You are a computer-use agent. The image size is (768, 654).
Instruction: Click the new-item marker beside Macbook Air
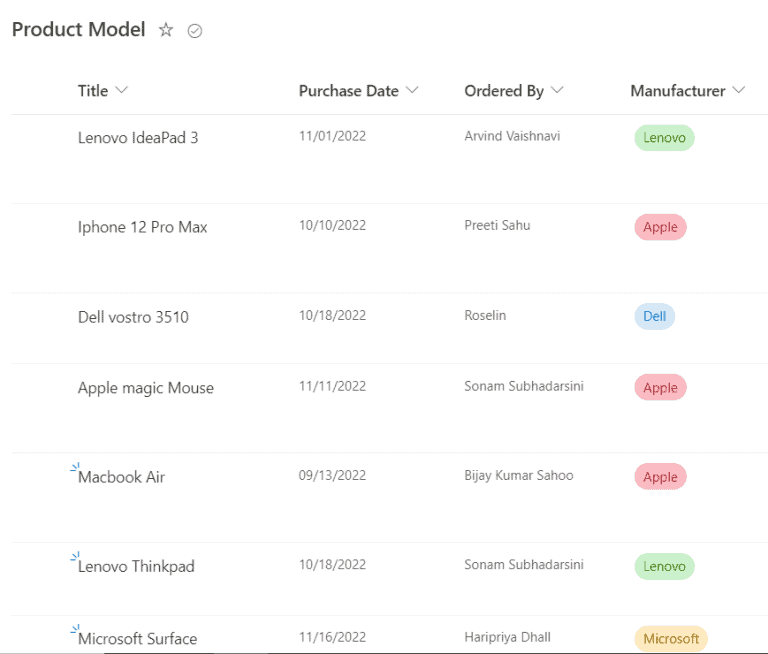(75, 467)
